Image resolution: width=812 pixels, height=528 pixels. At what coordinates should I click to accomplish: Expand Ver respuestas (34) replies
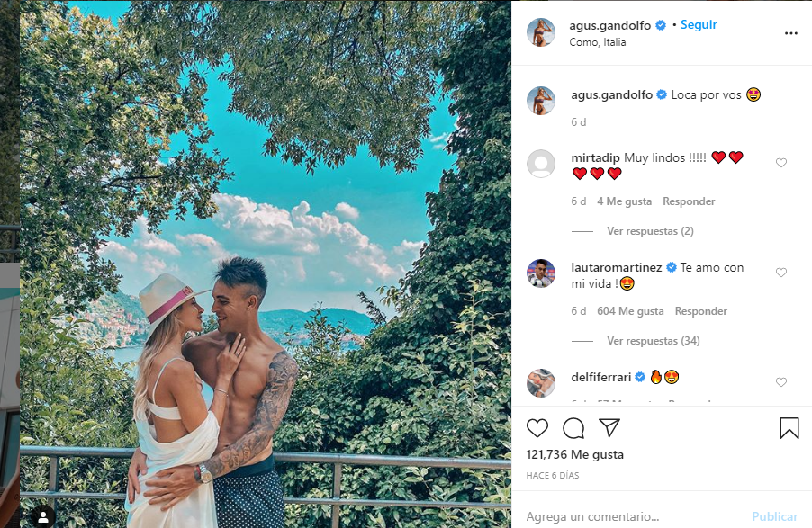pyautogui.click(x=653, y=341)
